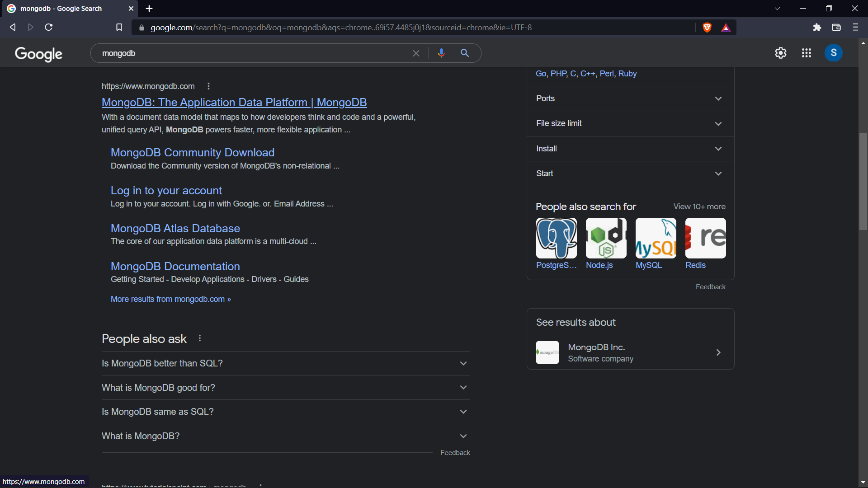Expand the File size limit section
The image size is (868, 488).
click(630, 123)
